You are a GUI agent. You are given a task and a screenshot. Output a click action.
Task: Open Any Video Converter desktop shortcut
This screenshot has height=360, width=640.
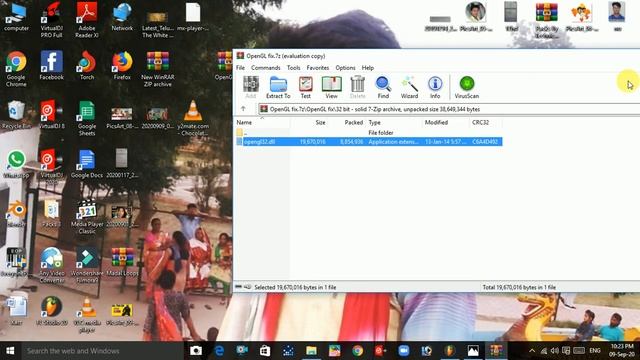click(51, 265)
